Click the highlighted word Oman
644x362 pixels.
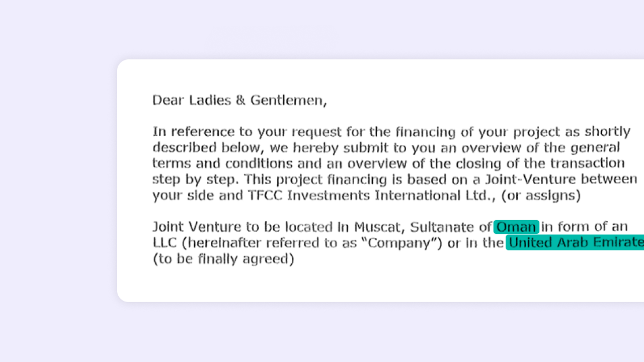point(516,227)
